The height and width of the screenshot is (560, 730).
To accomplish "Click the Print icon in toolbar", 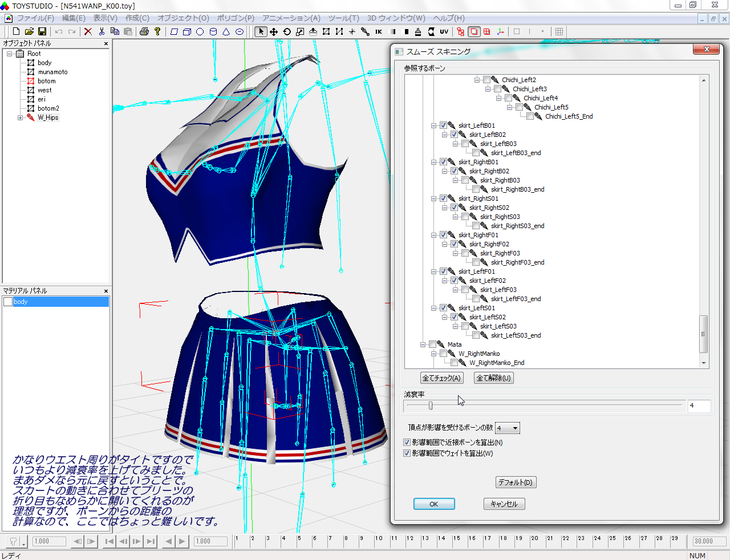I will point(144,32).
